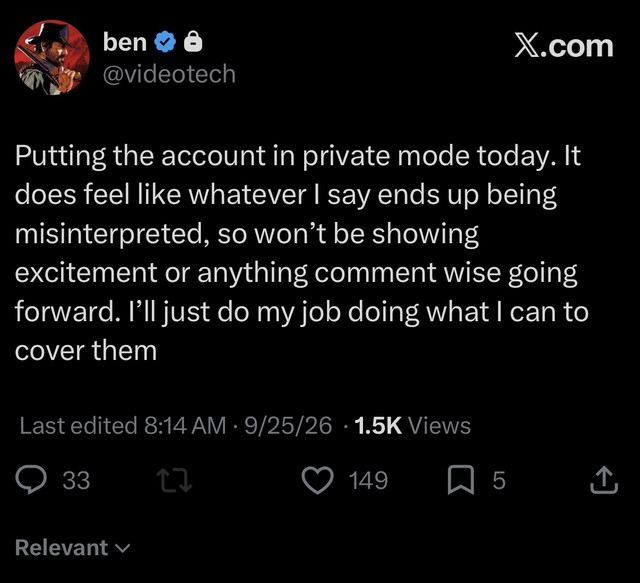Click the repost arrows icon

(174, 480)
